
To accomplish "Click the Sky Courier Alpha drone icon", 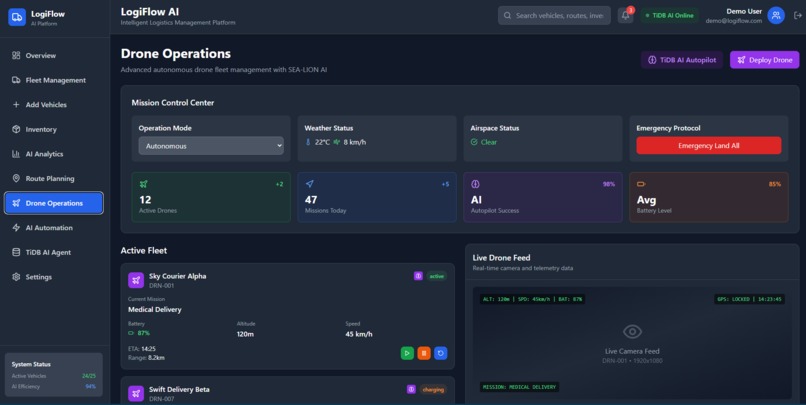I will (x=136, y=280).
